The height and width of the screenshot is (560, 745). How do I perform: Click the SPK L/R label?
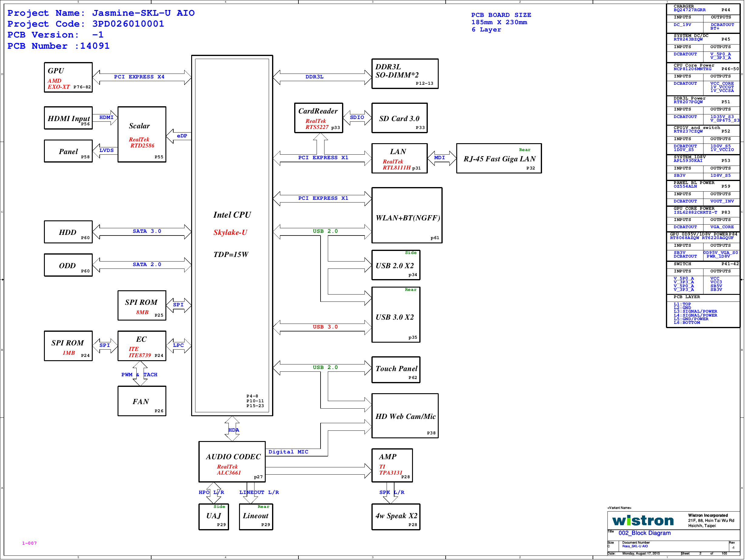(x=392, y=492)
